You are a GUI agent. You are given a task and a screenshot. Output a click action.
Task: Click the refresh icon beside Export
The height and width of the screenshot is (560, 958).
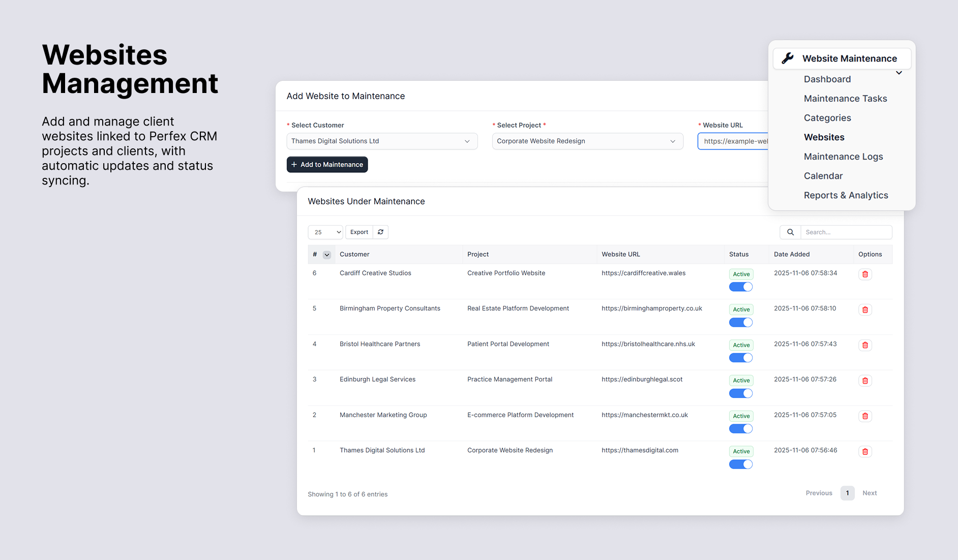[380, 232]
